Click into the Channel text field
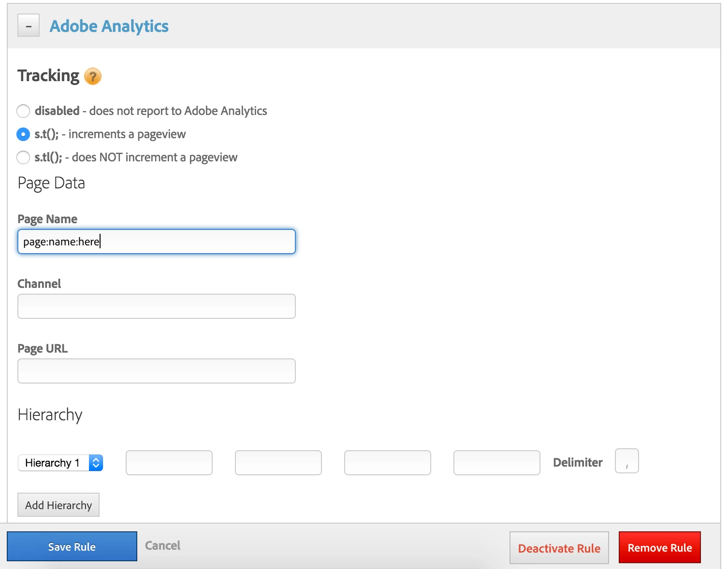Viewport: 728px width, 569px height. (157, 306)
